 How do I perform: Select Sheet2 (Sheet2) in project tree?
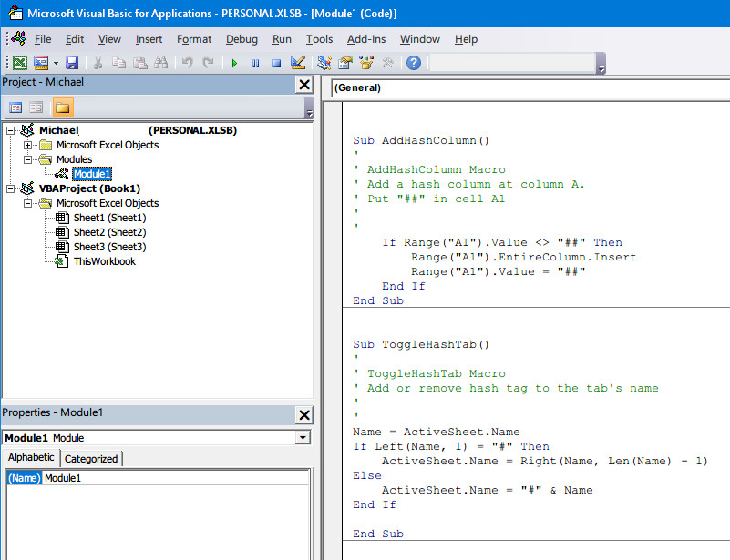coord(109,232)
